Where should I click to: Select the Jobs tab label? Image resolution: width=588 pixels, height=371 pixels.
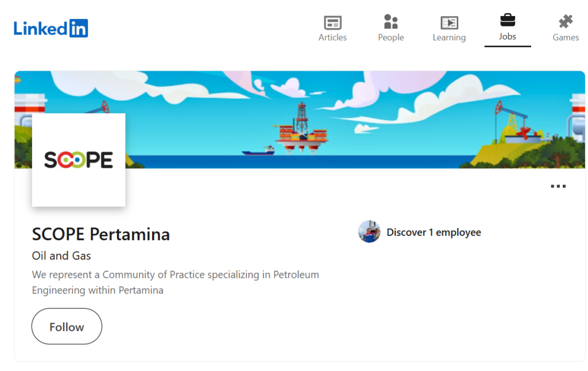[508, 36]
